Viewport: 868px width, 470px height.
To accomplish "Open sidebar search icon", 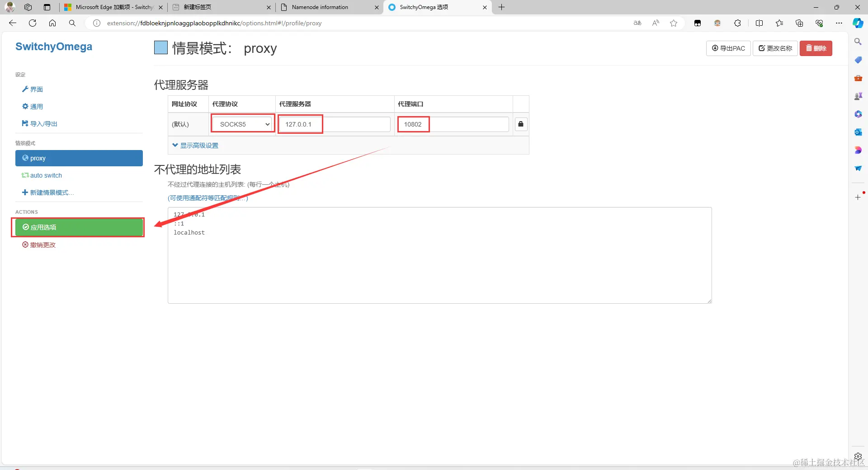I will tap(858, 42).
